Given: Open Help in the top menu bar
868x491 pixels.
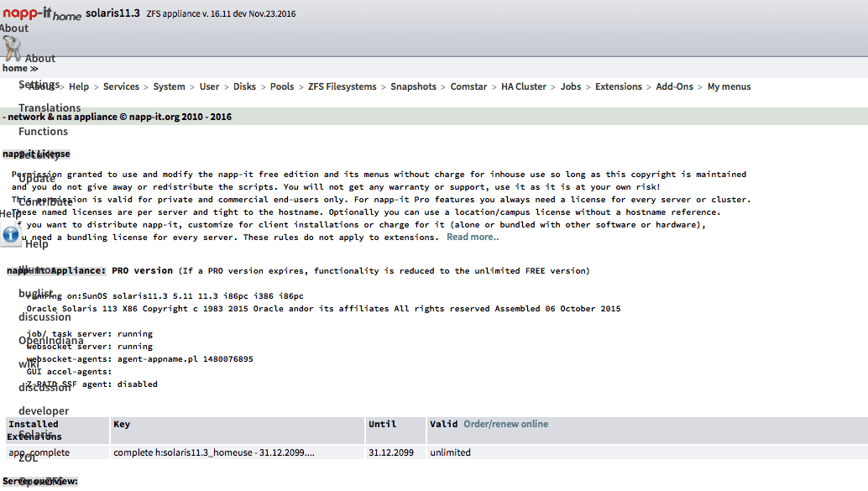Looking at the screenshot, I should click(x=79, y=86).
